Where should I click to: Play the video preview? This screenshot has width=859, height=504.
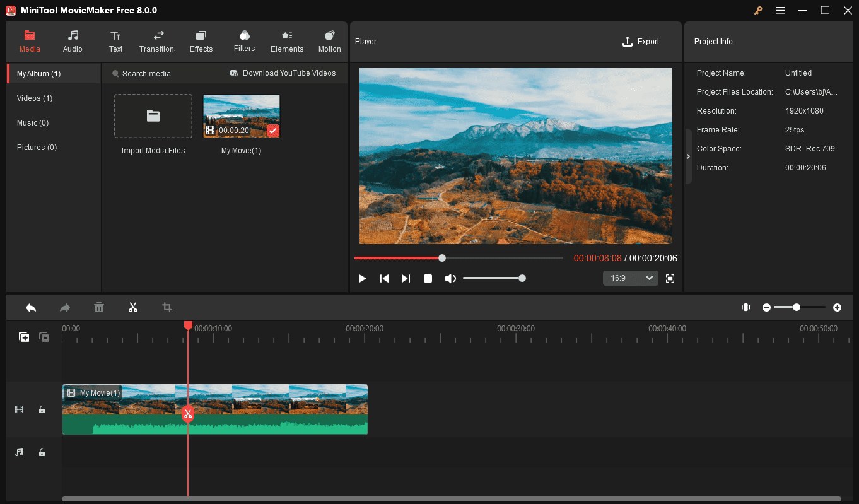[362, 278]
